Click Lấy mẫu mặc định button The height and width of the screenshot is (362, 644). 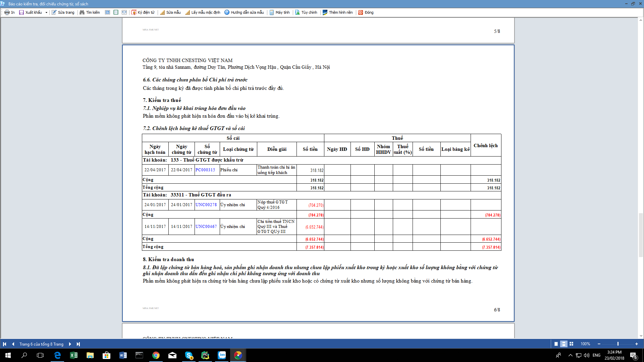point(203,12)
